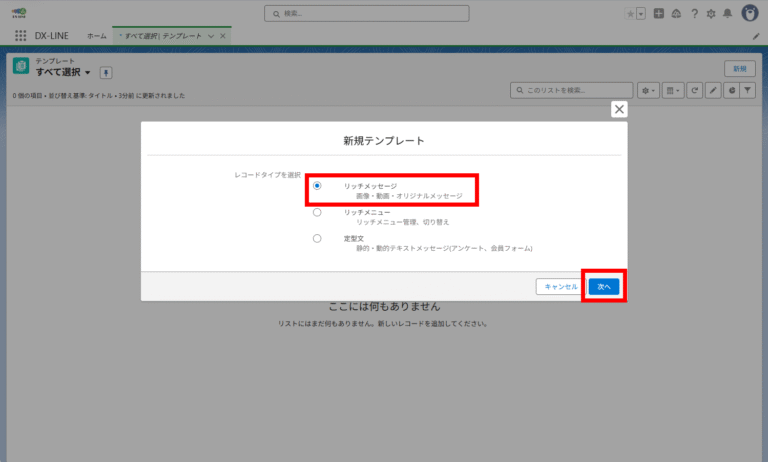The height and width of the screenshot is (462, 768).
Task: Click the user avatar profile icon
Action: pos(748,14)
